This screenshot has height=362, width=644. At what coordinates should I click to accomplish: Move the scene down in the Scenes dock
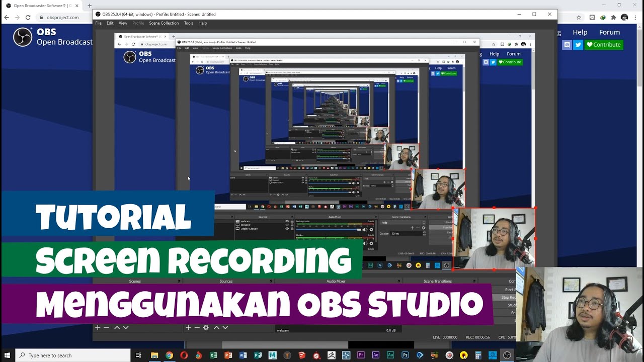click(x=126, y=327)
